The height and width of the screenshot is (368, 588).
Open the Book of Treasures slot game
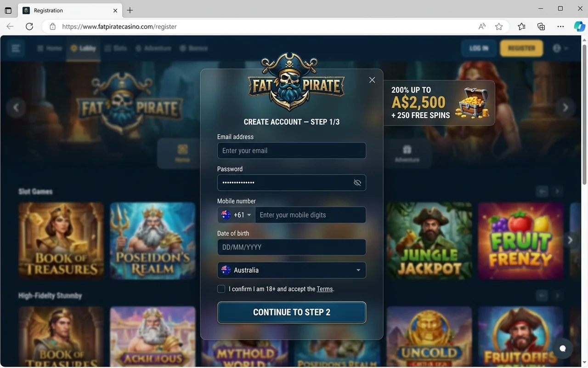click(x=61, y=241)
